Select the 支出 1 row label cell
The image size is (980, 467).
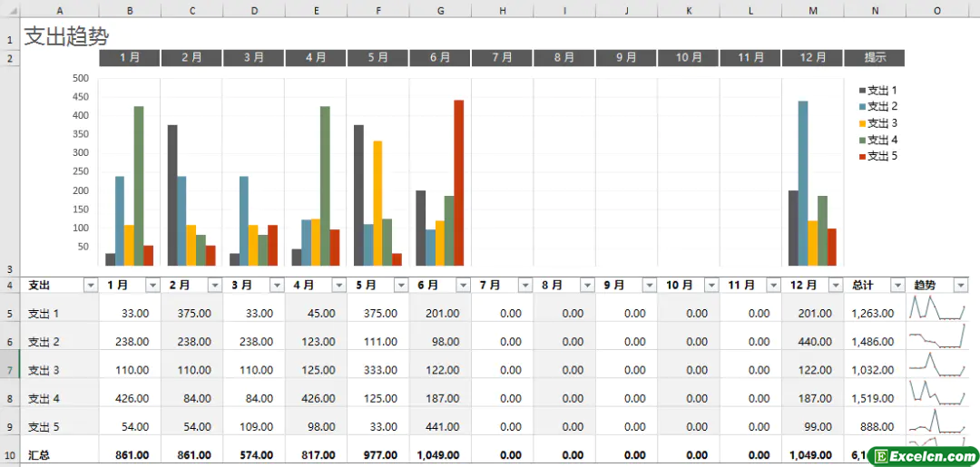[x=59, y=308]
